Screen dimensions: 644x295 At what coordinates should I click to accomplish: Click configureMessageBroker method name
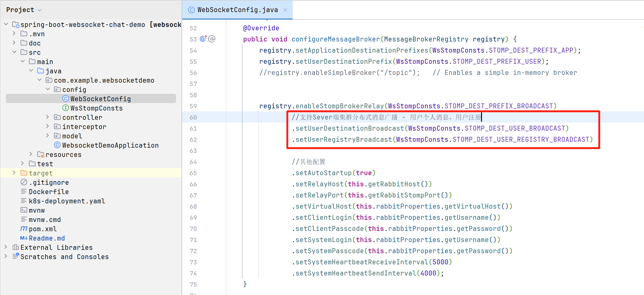[x=335, y=39]
